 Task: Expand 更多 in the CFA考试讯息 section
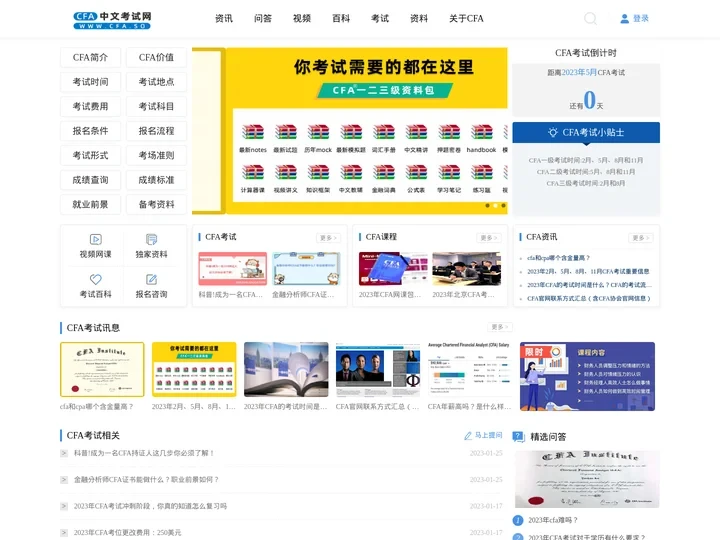[500, 327]
